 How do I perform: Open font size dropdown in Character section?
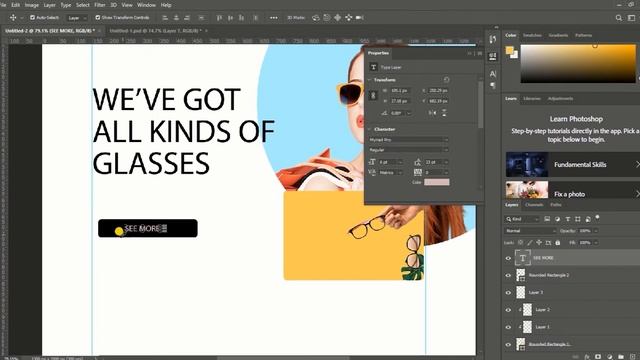400,162
